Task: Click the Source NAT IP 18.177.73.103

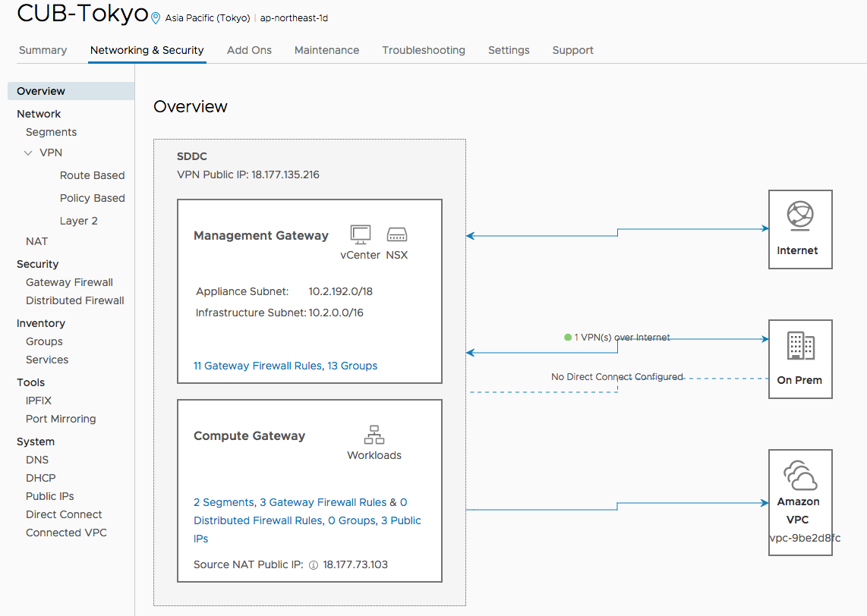Action: click(x=355, y=564)
